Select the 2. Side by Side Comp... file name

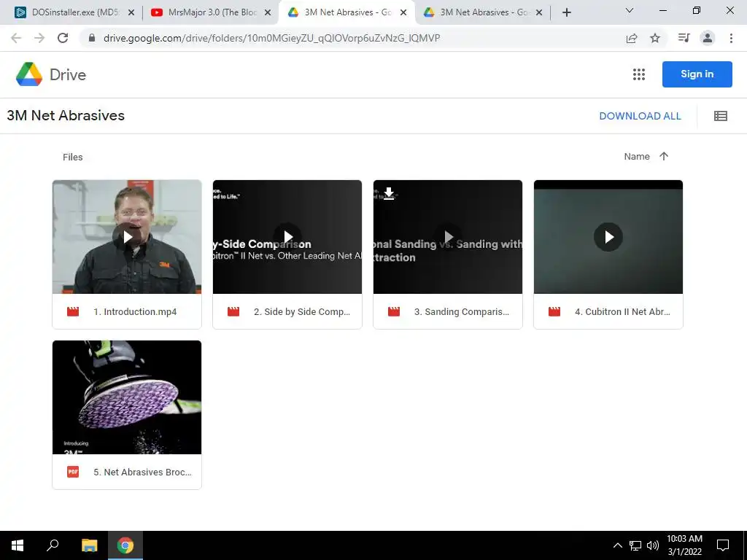coord(302,312)
